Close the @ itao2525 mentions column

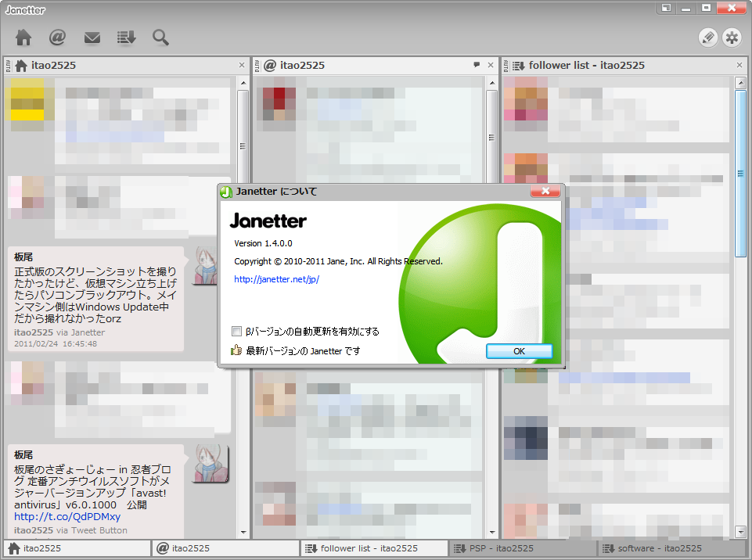tap(491, 65)
